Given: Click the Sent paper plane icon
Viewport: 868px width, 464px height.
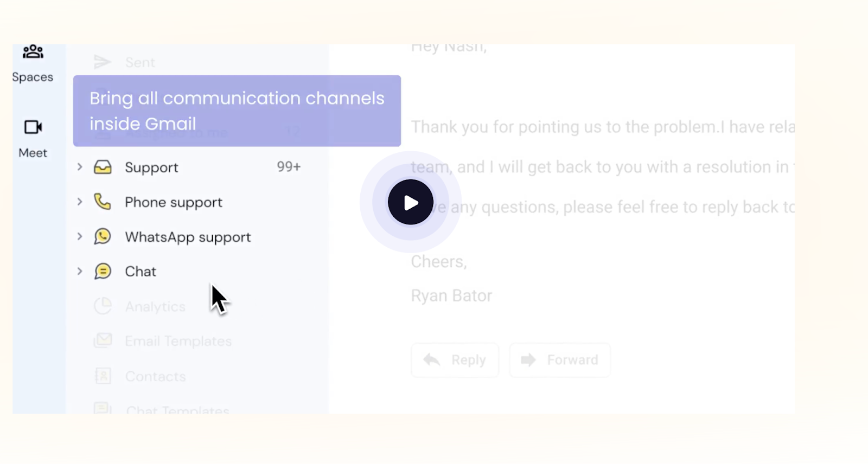Looking at the screenshot, I should coord(102,62).
